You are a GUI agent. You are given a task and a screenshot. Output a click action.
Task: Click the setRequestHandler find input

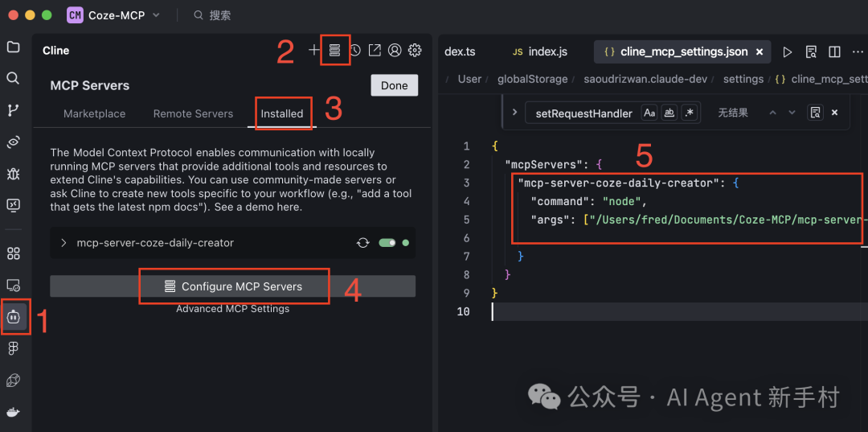pyautogui.click(x=583, y=113)
